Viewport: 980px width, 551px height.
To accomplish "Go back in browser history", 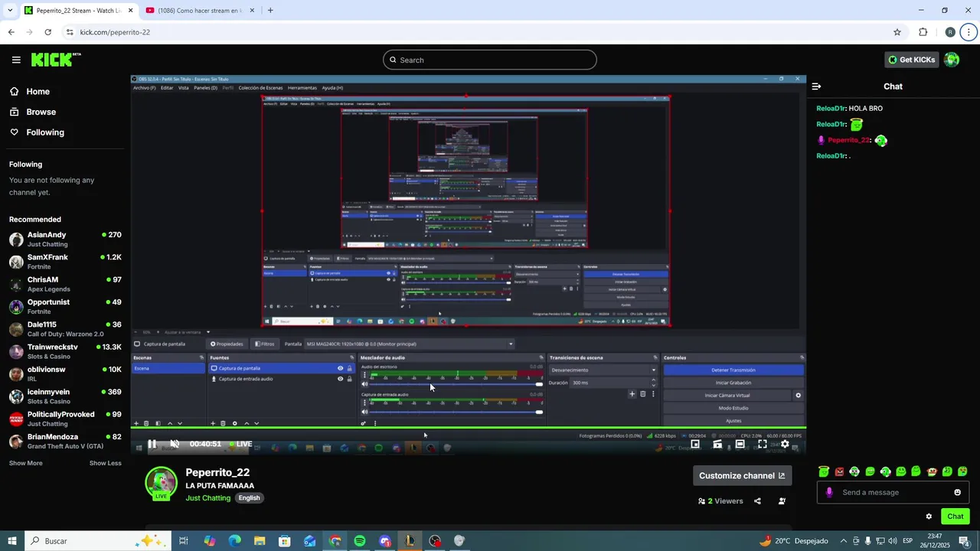I will (x=11, y=32).
